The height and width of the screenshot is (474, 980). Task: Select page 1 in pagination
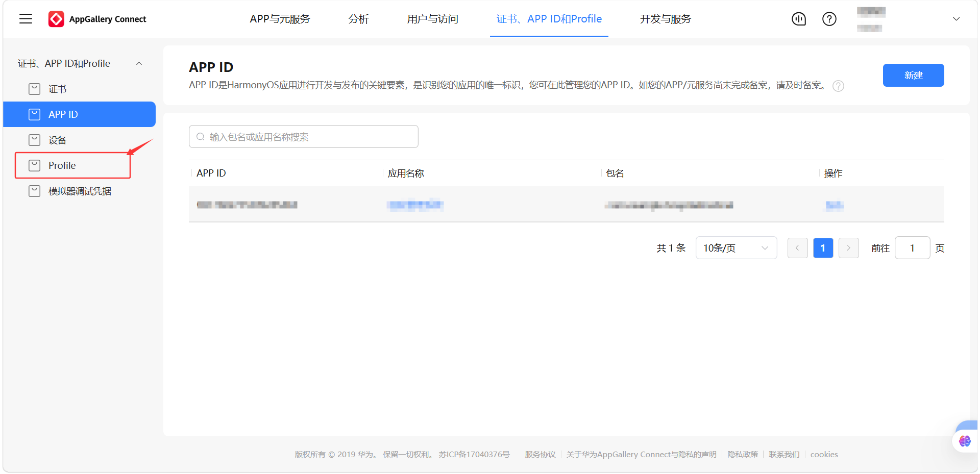[x=823, y=248]
